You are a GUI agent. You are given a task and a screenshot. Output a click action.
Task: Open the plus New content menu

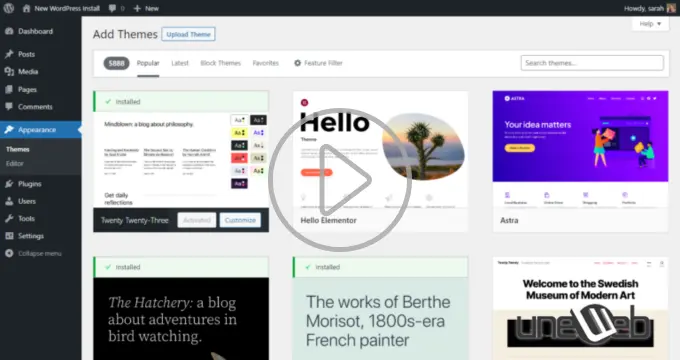tap(146, 8)
